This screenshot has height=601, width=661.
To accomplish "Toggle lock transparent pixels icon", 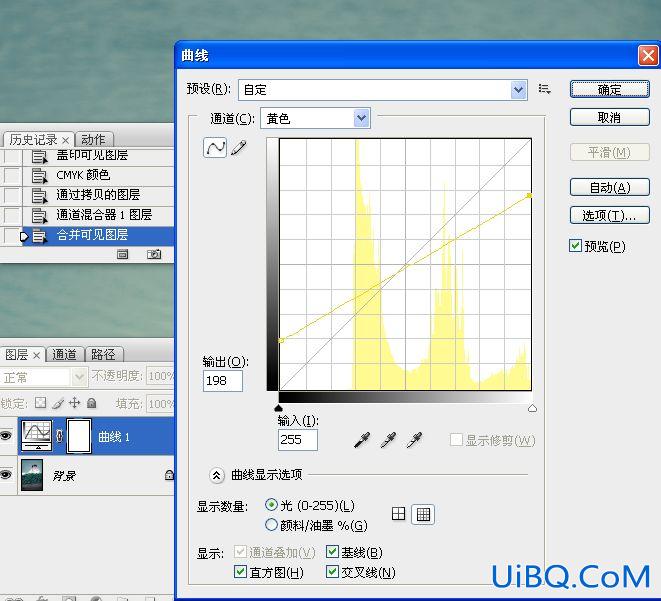I will pyautogui.click(x=40, y=402).
